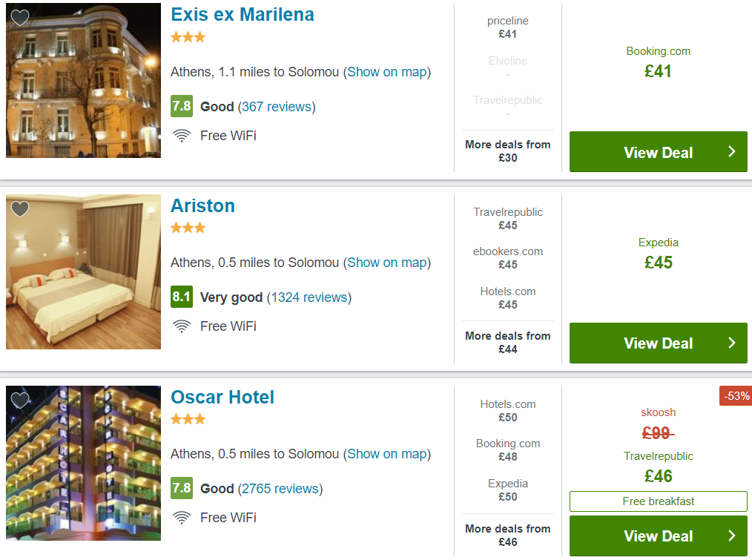Click the -53% discount badge
Viewport: 752px width, 560px height.
(x=736, y=396)
